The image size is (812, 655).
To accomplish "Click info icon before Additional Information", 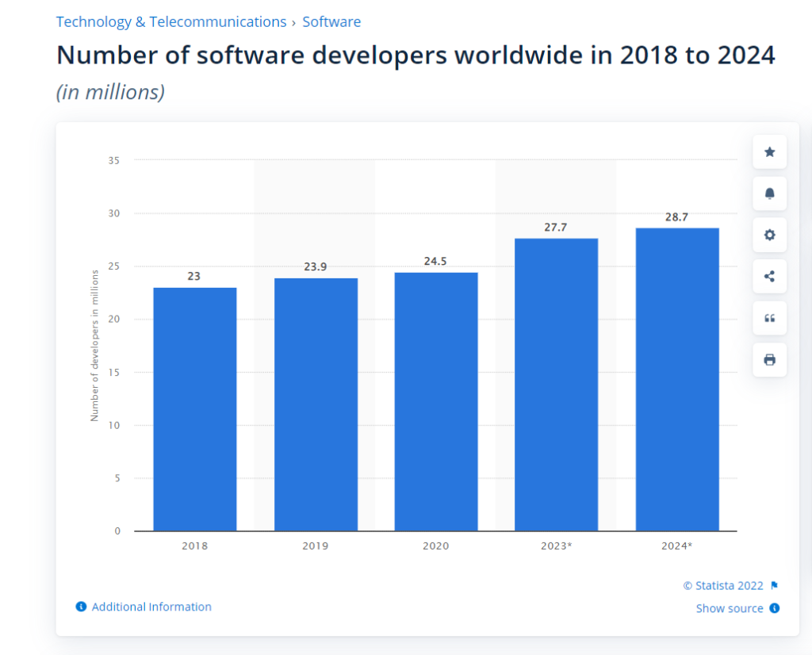I will click(81, 607).
